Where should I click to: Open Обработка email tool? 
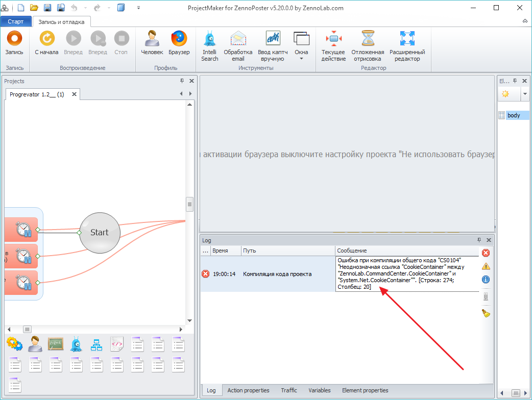click(x=238, y=39)
